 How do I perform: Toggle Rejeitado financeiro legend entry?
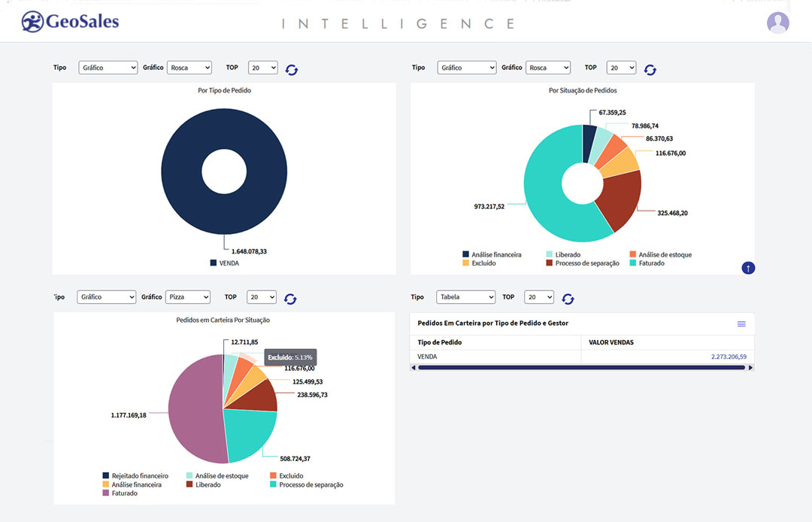click(x=135, y=476)
